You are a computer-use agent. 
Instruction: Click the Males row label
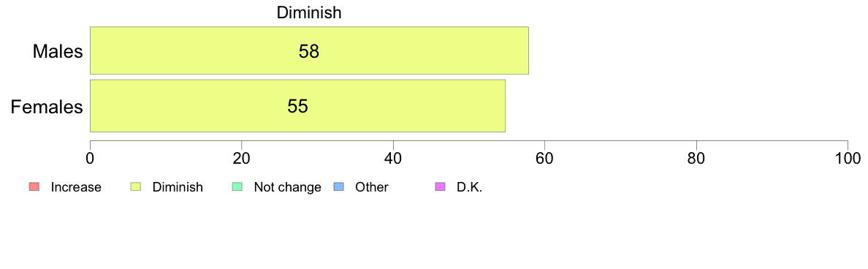tap(58, 51)
